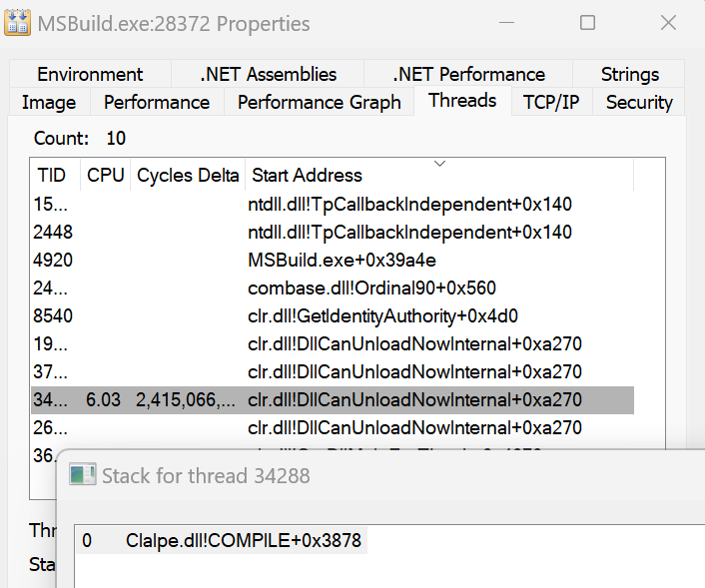
Task: Select thread 4920 MSBuild.exe+0x39a4e row
Action: (341, 261)
